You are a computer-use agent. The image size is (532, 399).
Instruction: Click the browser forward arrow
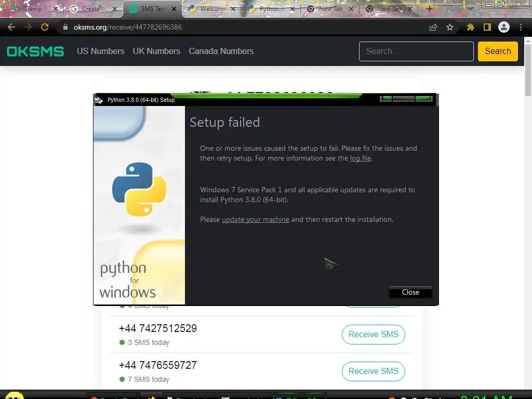pyautogui.click(x=28, y=27)
